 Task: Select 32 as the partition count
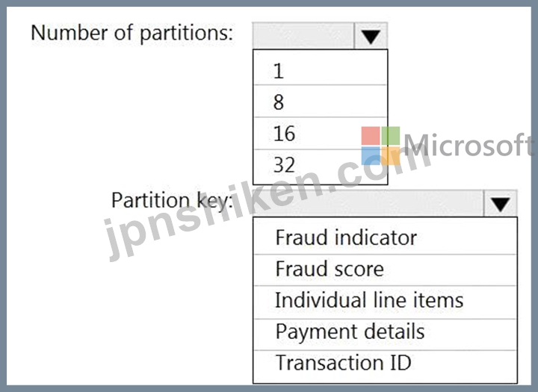(x=320, y=167)
